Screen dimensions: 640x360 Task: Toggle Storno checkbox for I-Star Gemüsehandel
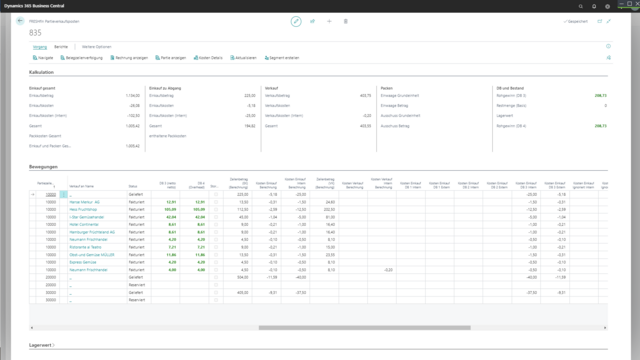pos(216,217)
